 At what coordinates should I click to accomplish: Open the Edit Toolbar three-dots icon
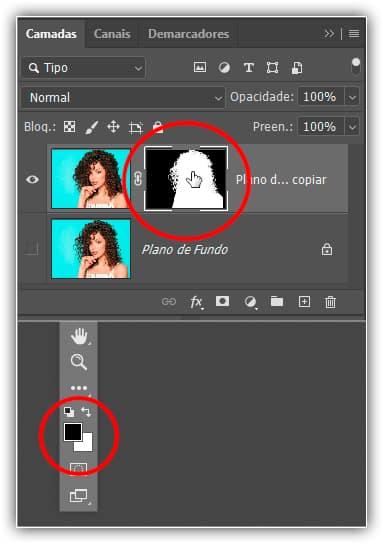[79, 388]
